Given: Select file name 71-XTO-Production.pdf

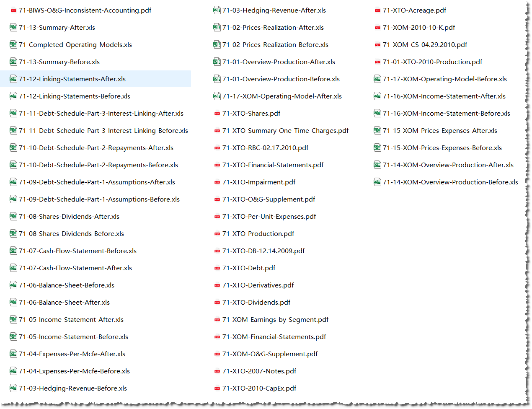Looking at the screenshot, I should tap(258, 234).
